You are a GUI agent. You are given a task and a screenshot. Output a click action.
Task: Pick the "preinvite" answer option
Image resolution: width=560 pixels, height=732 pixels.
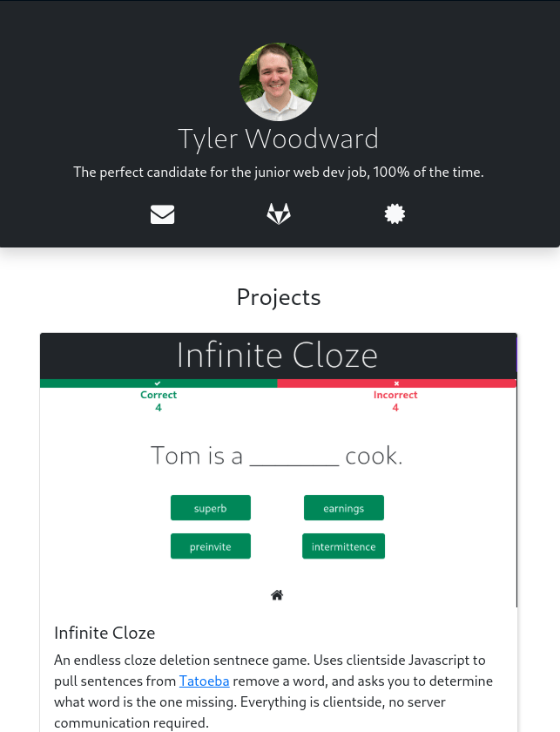211,546
